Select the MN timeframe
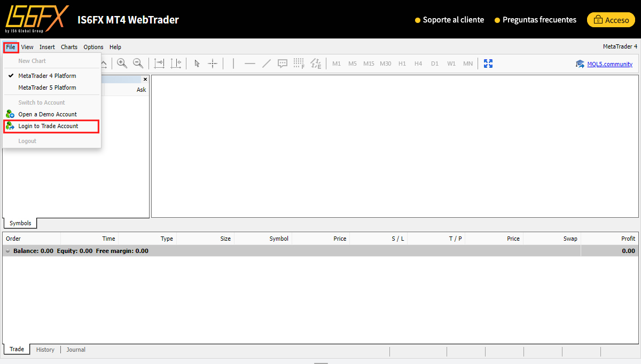The image size is (641, 364). tap(468, 64)
